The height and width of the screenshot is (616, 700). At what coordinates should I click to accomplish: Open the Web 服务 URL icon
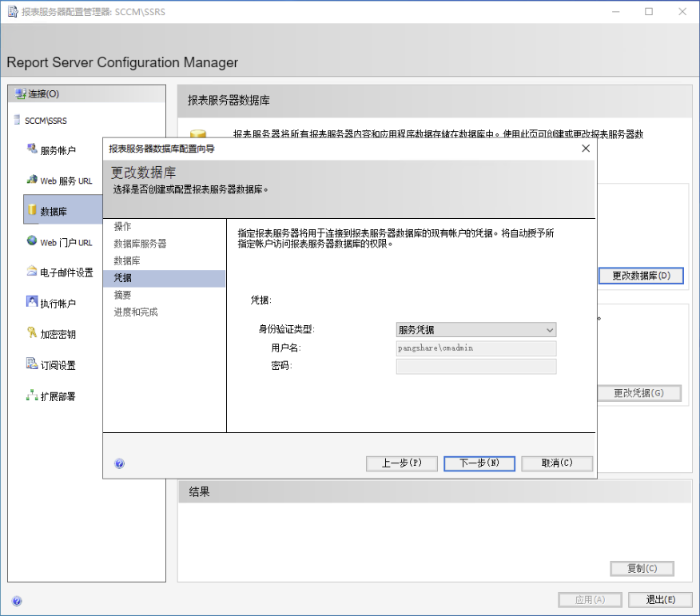(32, 180)
